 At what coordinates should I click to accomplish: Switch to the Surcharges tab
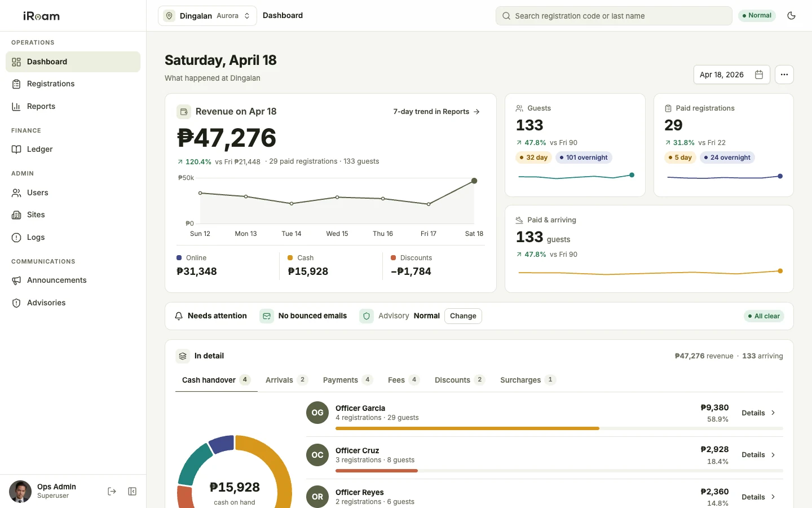pyautogui.click(x=528, y=380)
